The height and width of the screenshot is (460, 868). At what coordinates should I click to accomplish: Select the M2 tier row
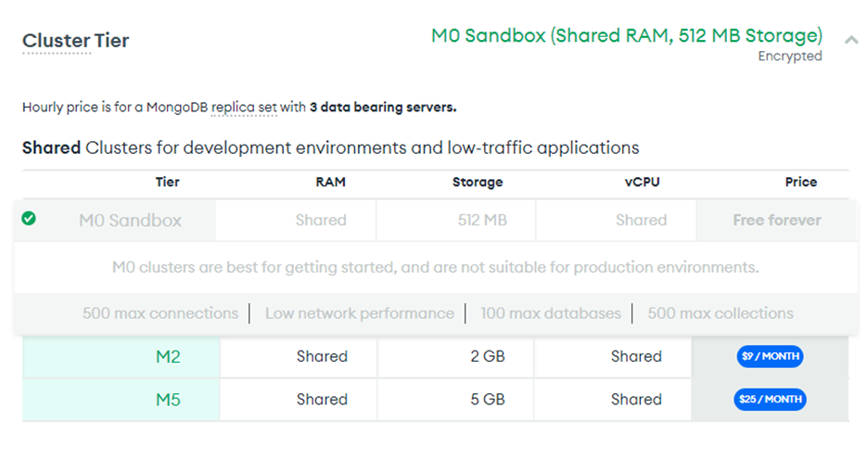(x=168, y=356)
